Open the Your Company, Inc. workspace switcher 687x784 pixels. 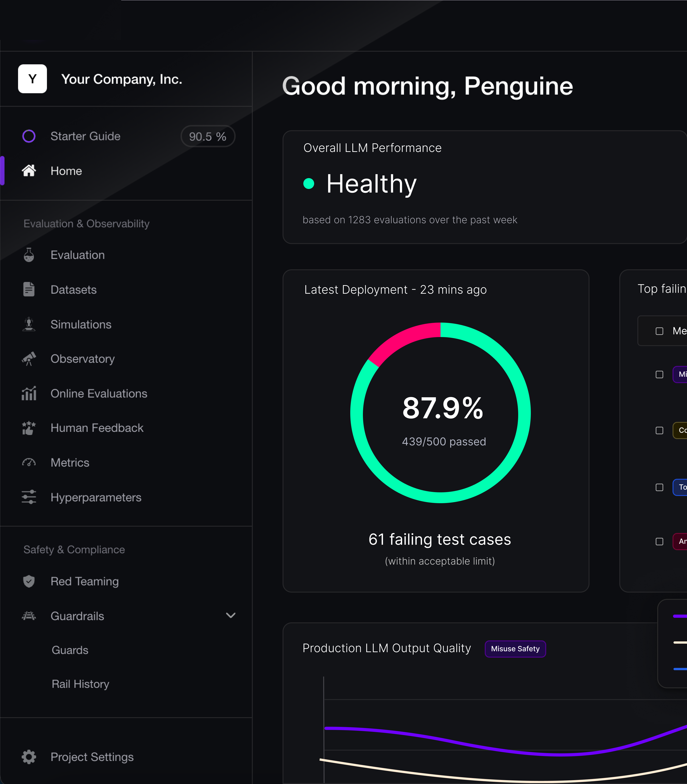(x=121, y=79)
